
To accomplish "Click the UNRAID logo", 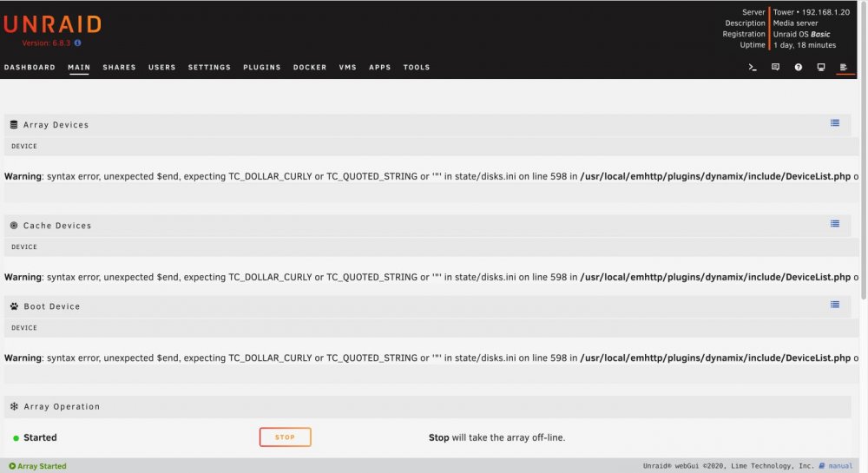I will coord(53,24).
